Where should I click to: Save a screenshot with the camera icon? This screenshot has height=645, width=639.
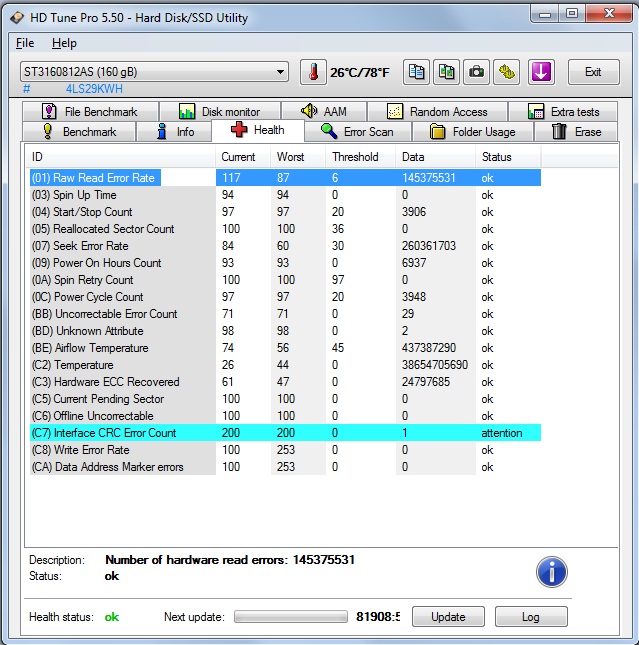pyautogui.click(x=476, y=72)
